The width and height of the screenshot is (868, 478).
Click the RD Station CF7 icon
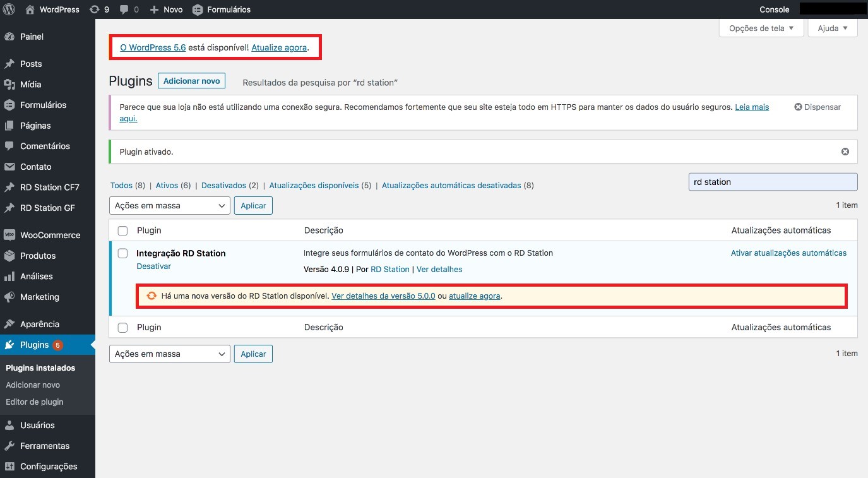(x=9, y=188)
